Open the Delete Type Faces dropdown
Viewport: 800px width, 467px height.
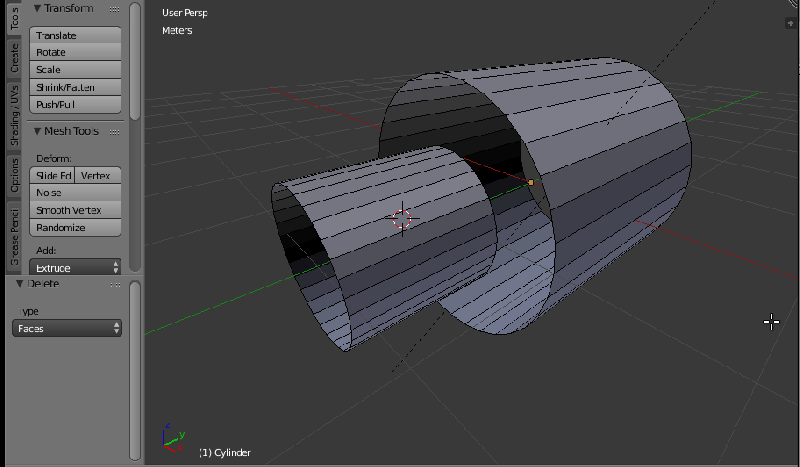point(67,328)
